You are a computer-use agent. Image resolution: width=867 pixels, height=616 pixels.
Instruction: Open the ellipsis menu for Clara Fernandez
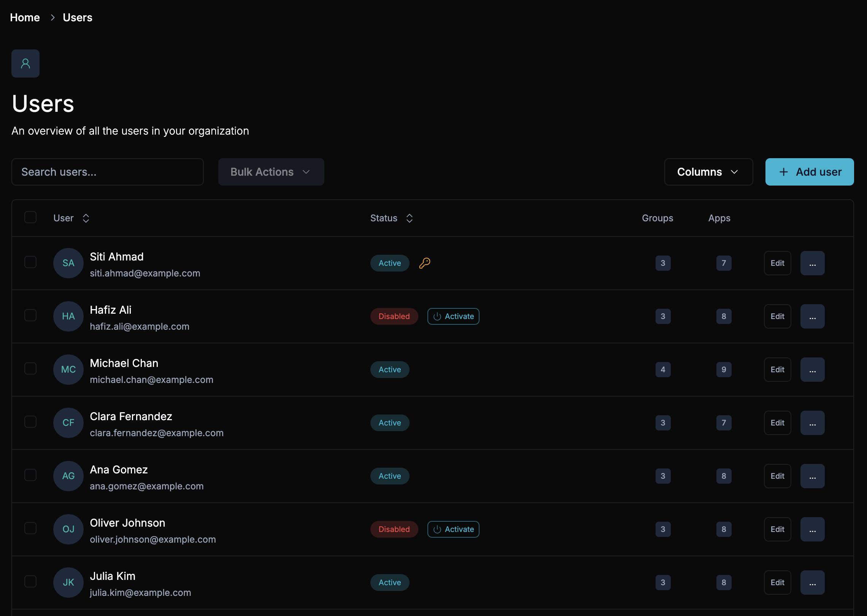tap(812, 423)
